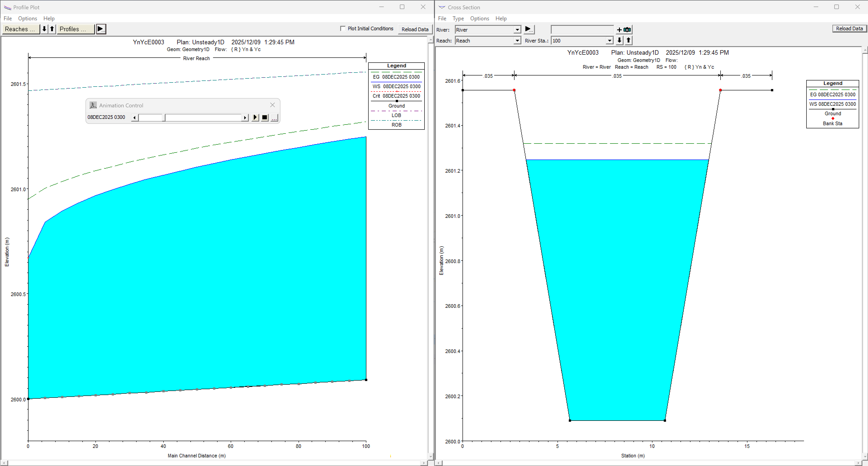Click the Reaches ... button
868x466 pixels.
coord(21,29)
